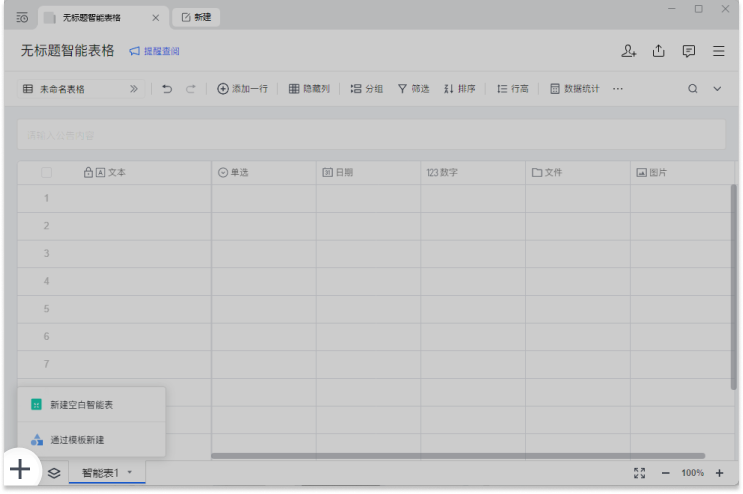
Task: Toggle the select-all checkbox in header row
Action: pyautogui.click(x=46, y=173)
